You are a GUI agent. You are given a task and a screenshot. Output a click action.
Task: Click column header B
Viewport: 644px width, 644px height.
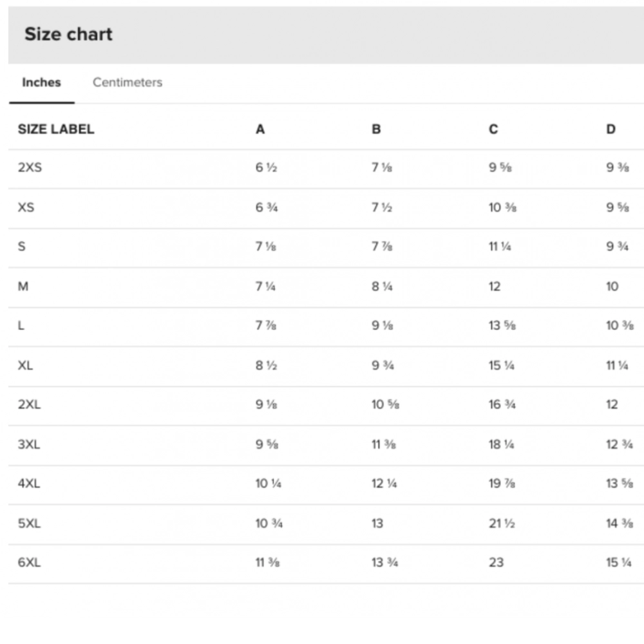click(x=376, y=129)
